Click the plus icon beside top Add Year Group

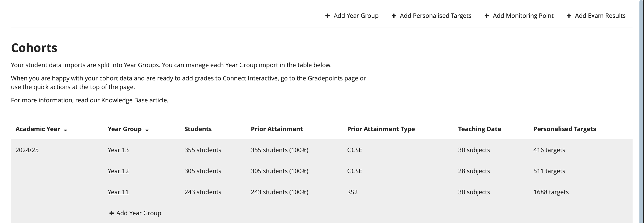click(x=327, y=16)
